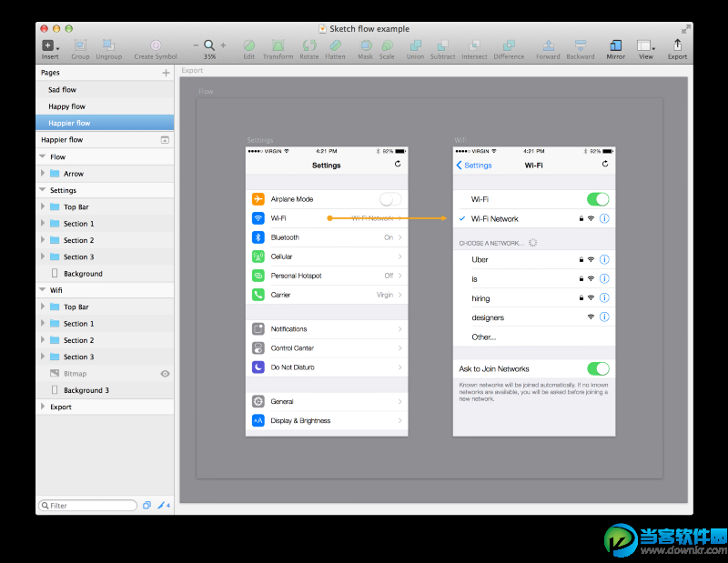
Task: Expand the Export layer group
Action: pos(43,407)
